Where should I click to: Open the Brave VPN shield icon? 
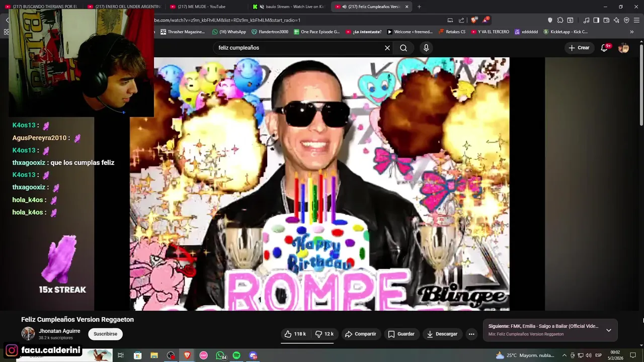(x=626, y=20)
